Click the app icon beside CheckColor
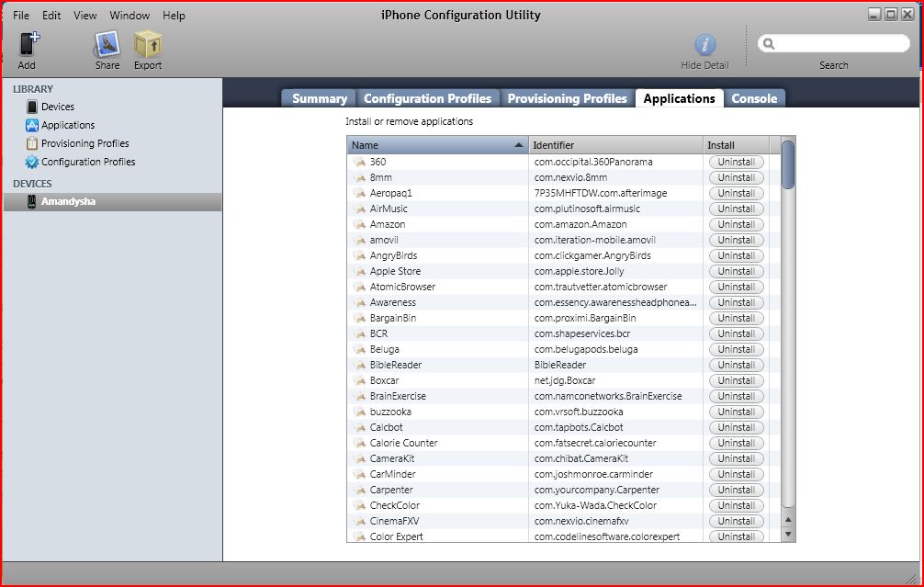Screen dimensions: 924x587 (x=360, y=505)
